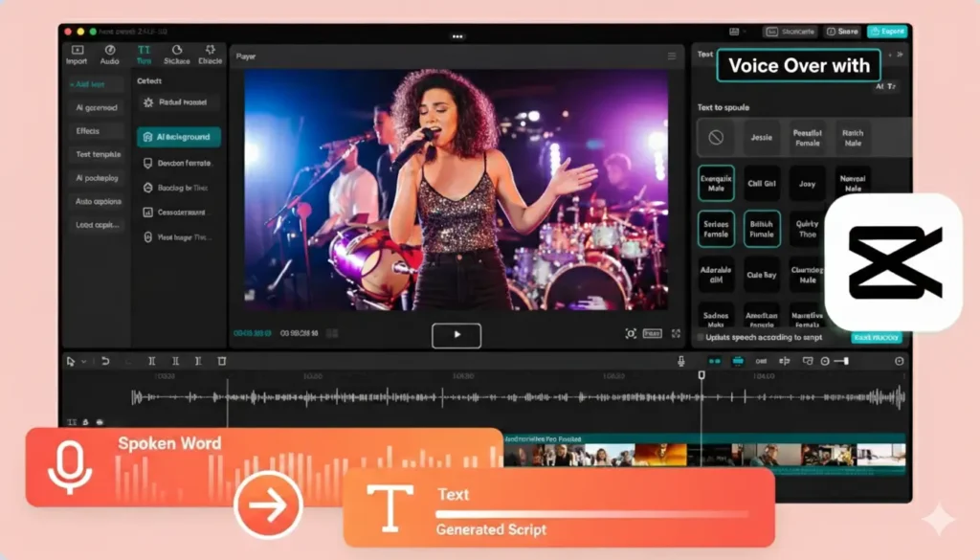The width and height of the screenshot is (980, 560).
Task: Expand the right panel double-chevron
Action: click(x=899, y=55)
